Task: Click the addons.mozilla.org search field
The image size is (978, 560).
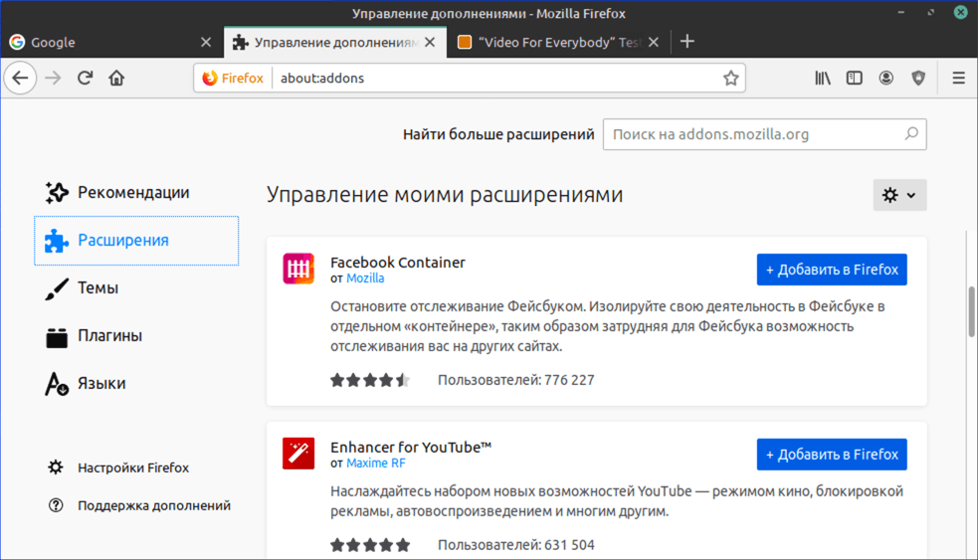Action: click(764, 134)
